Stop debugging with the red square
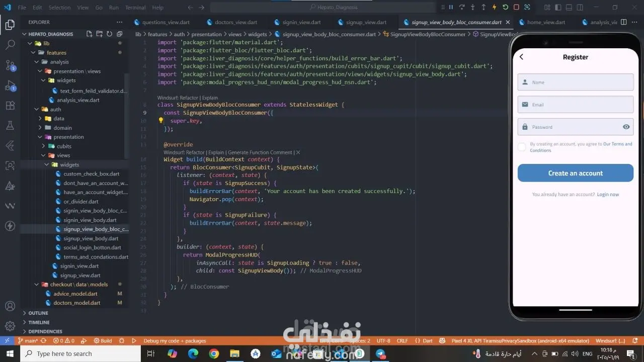 click(x=516, y=7)
